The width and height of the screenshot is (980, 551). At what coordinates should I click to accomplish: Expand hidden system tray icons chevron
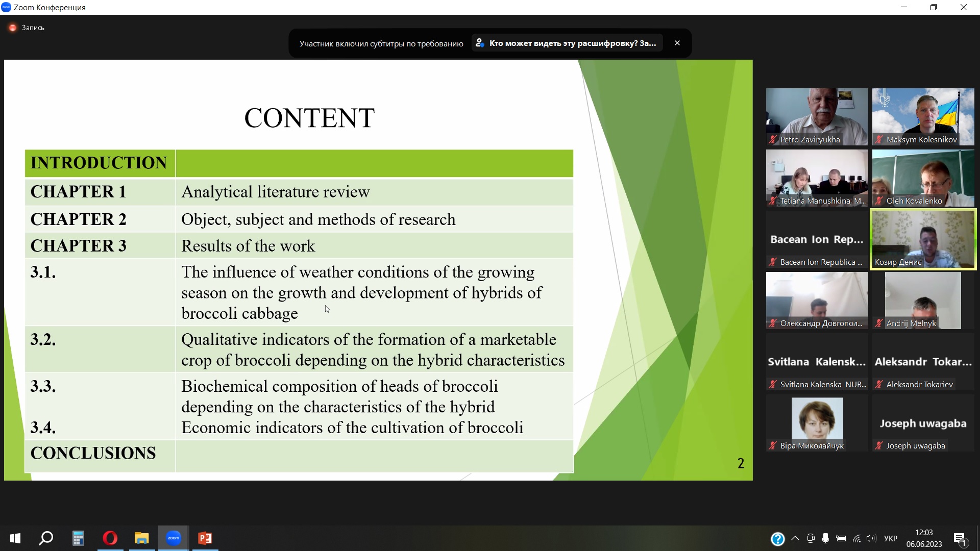(x=795, y=539)
